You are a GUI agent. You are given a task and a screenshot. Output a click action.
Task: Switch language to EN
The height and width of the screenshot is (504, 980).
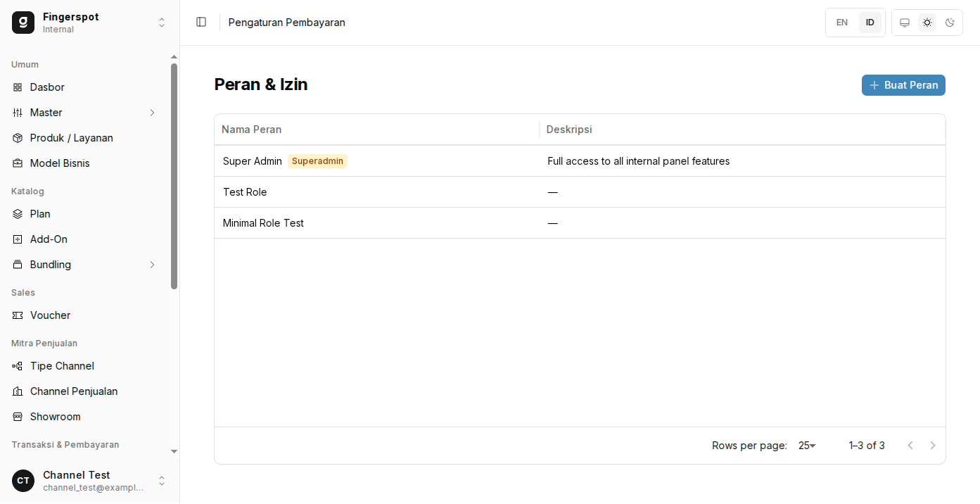tap(842, 23)
